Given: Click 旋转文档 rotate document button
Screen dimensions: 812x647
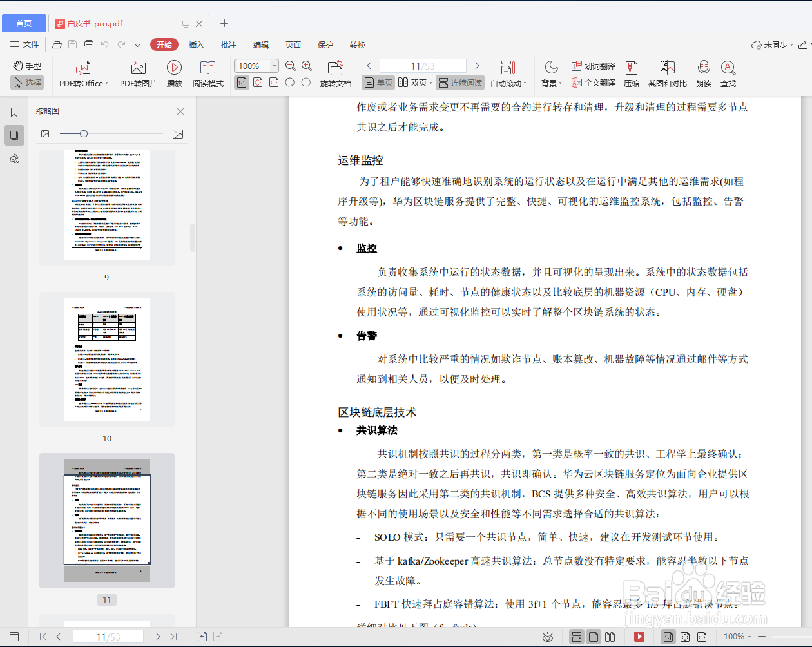Looking at the screenshot, I should 336,74.
